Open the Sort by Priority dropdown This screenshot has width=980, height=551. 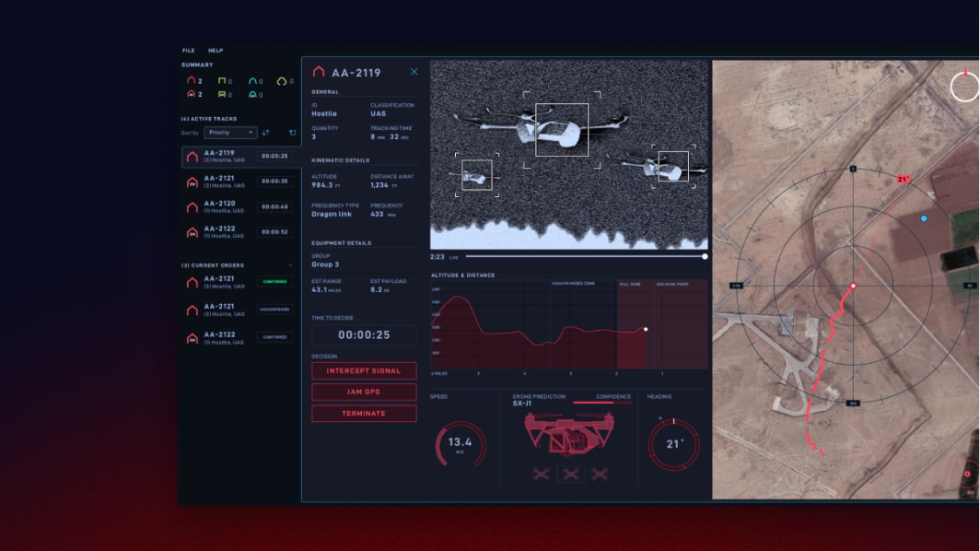(x=230, y=133)
